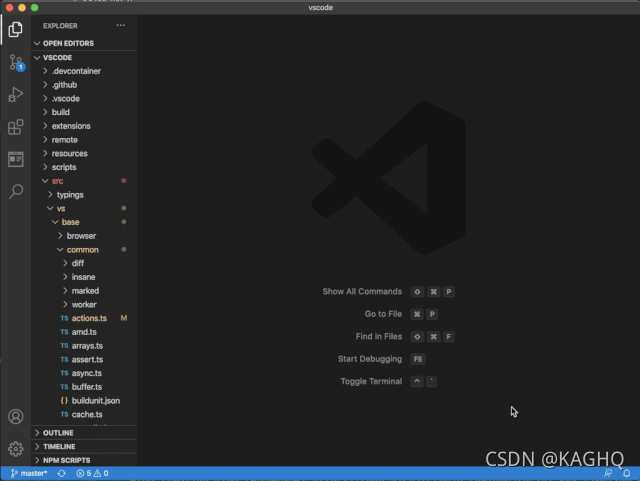Click the F5 key badge
The height and width of the screenshot is (481, 640).
(x=418, y=359)
